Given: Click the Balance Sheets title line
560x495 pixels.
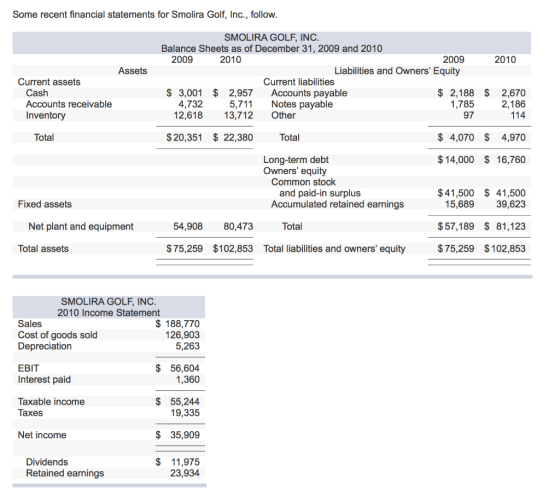Looking at the screenshot, I should click(x=271, y=49).
